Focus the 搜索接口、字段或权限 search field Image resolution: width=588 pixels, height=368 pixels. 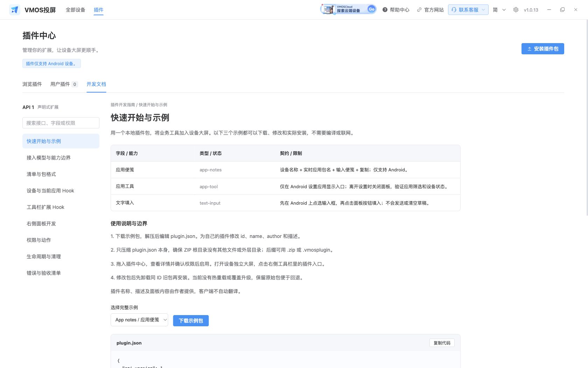pyautogui.click(x=61, y=123)
